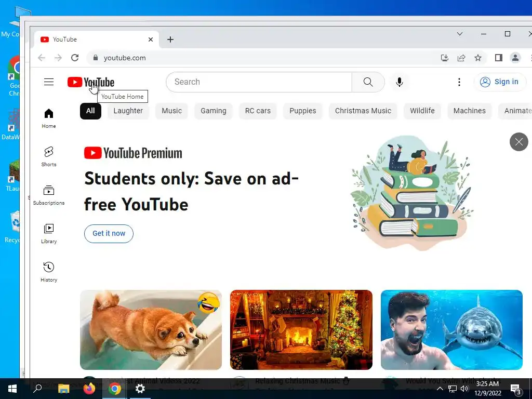Image resolution: width=532 pixels, height=399 pixels.
Task: Open History in the sidebar
Action: click(49, 272)
